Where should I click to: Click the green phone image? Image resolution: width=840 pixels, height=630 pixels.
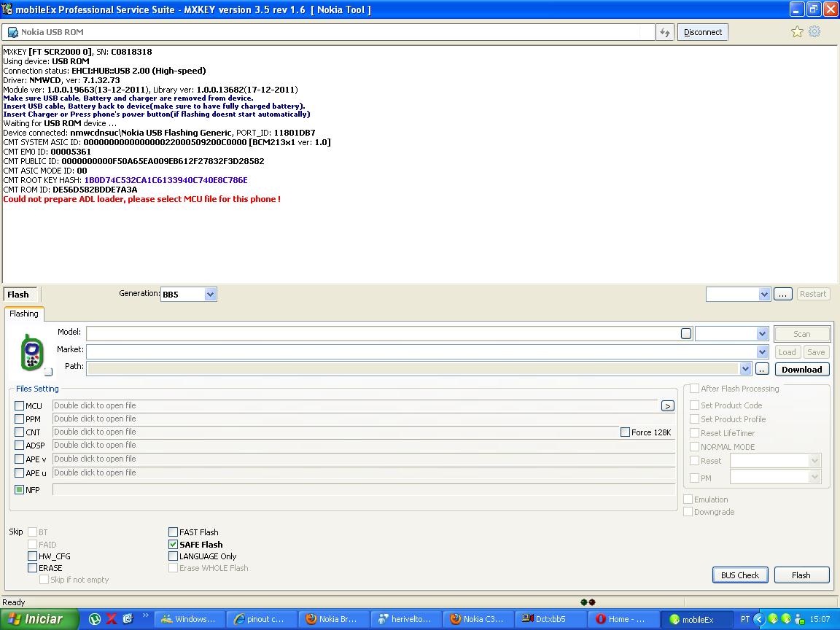coord(31,352)
